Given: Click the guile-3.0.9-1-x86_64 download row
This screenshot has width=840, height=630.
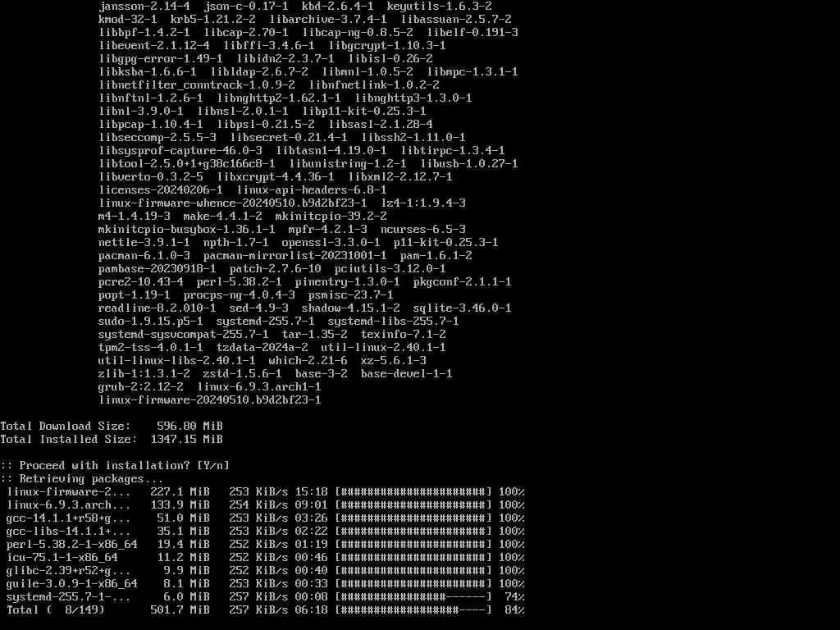Looking at the screenshot, I should pos(265,583).
